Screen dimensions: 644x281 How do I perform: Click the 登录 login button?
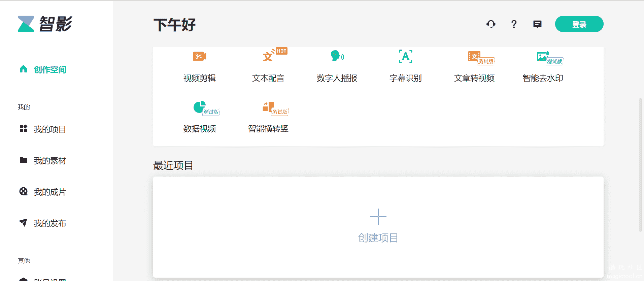pyautogui.click(x=579, y=24)
